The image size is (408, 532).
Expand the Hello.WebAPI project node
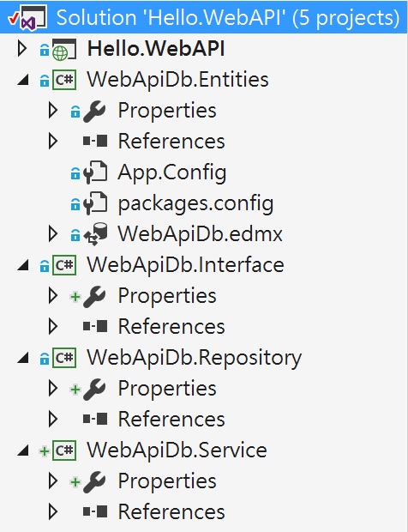pyautogui.click(x=22, y=49)
